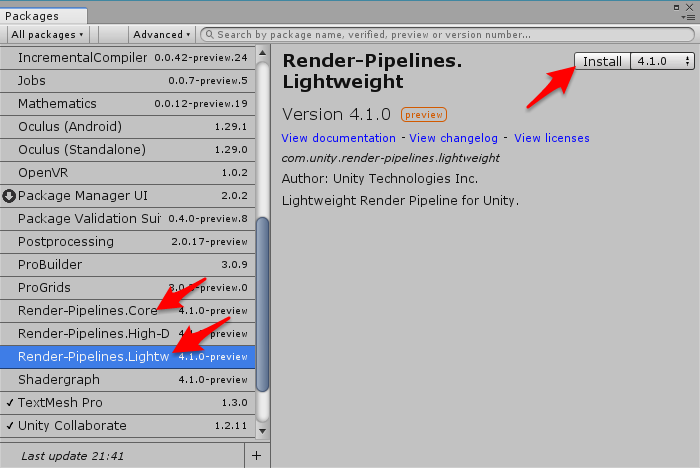
Task: Open the View licenses link
Action: [552, 138]
